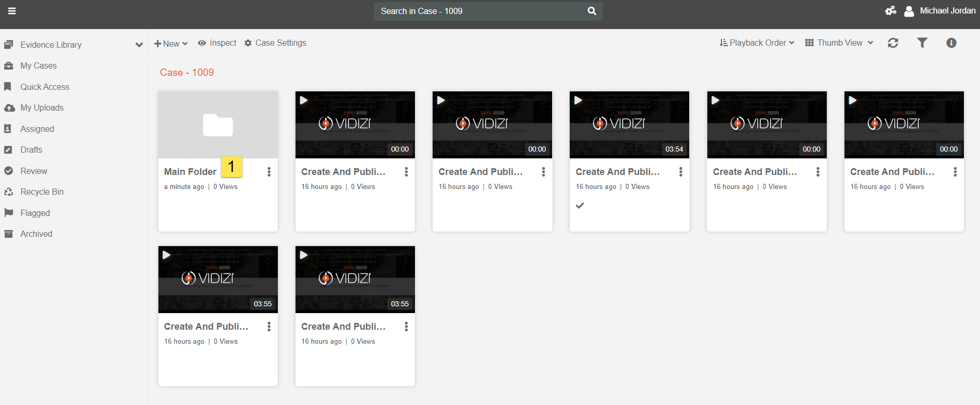
Task: Click the hamburger menu icon
Action: pyautogui.click(x=11, y=11)
